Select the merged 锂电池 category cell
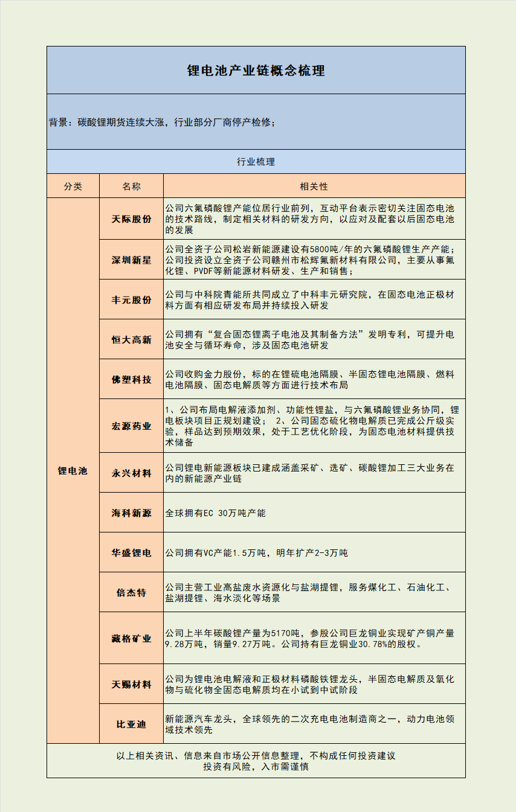Image resolution: width=516 pixels, height=812 pixels. point(73,470)
